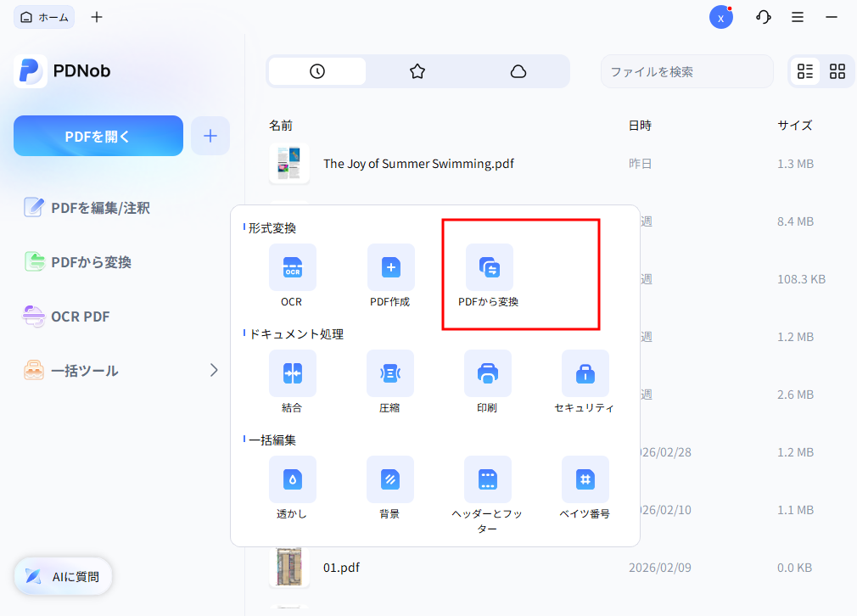Open the 印刷 (Print) tool
This screenshot has height=616, width=857.
pyautogui.click(x=488, y=382)
